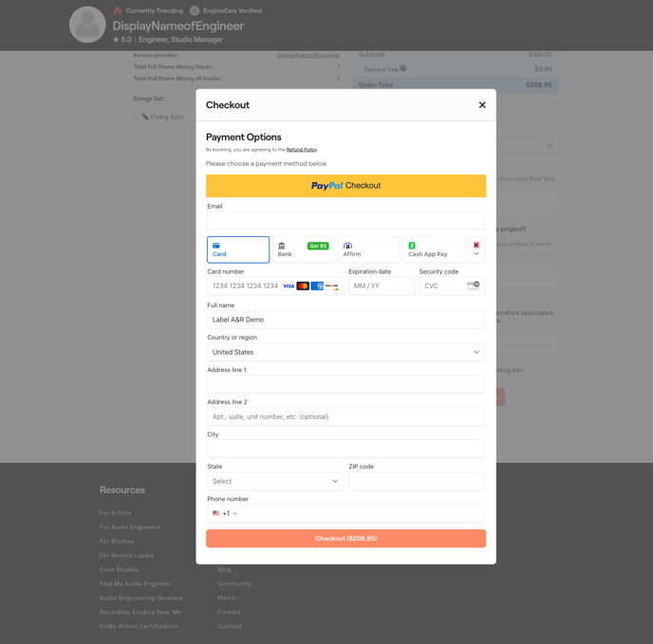Click the Full name field

pyautogui.click(x=345, y=320)
